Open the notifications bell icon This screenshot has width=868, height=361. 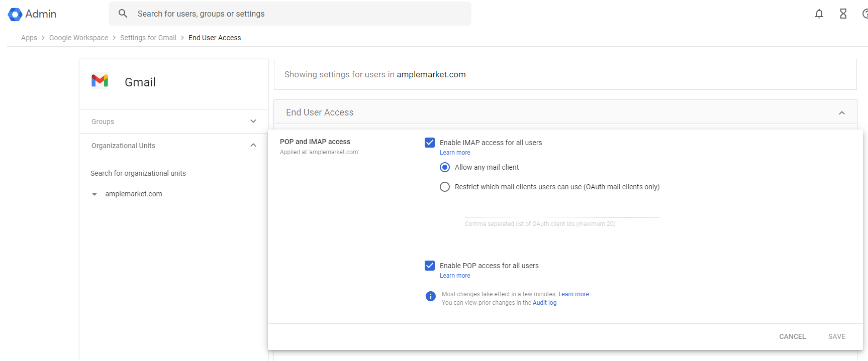pos(819,14)
